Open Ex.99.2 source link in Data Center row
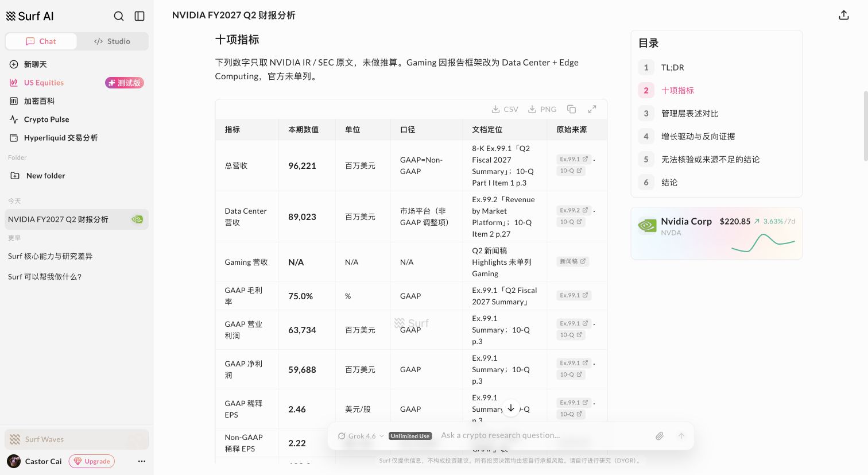This screenshot has width=868, height=475. (x=573, y=210)
